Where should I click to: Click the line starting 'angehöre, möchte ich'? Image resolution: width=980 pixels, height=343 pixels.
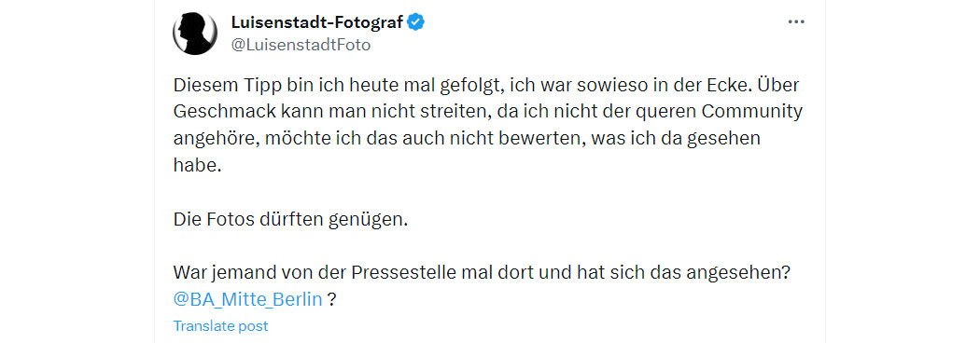[x=467, y=139]
